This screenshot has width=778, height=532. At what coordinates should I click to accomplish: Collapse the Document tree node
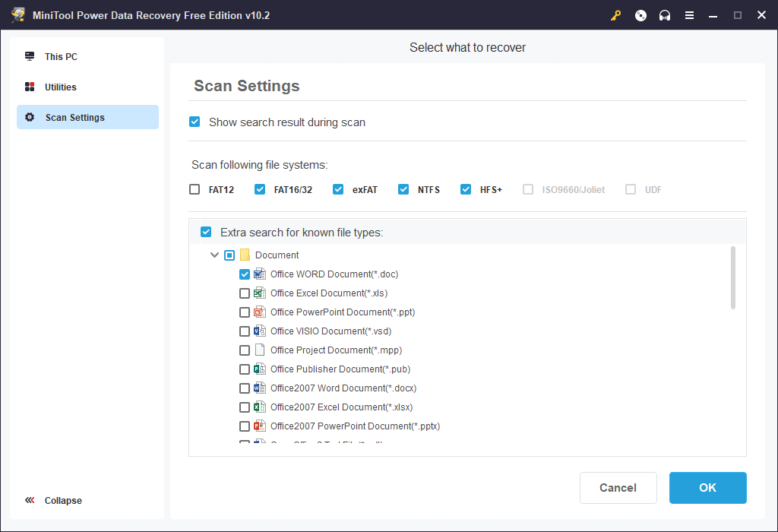point(214,255)
